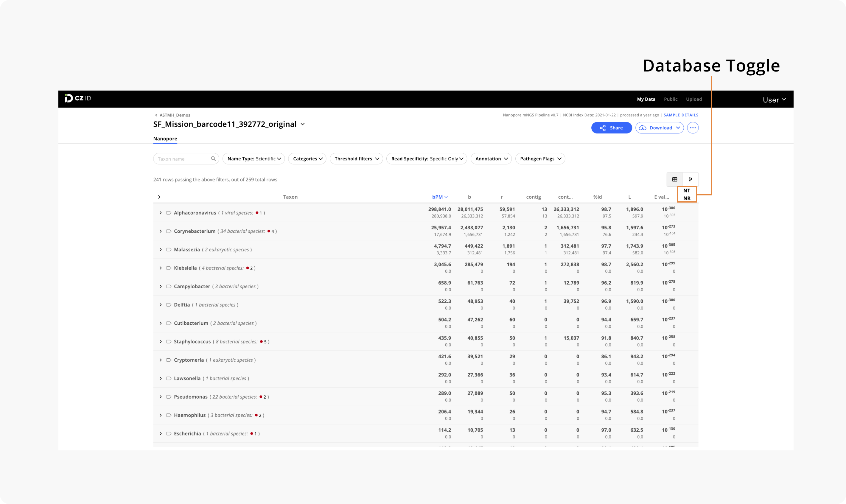Click the annotation tag icon for Campylobacter
The height and width of the screenshot is (504, 846).
[168, 286]
